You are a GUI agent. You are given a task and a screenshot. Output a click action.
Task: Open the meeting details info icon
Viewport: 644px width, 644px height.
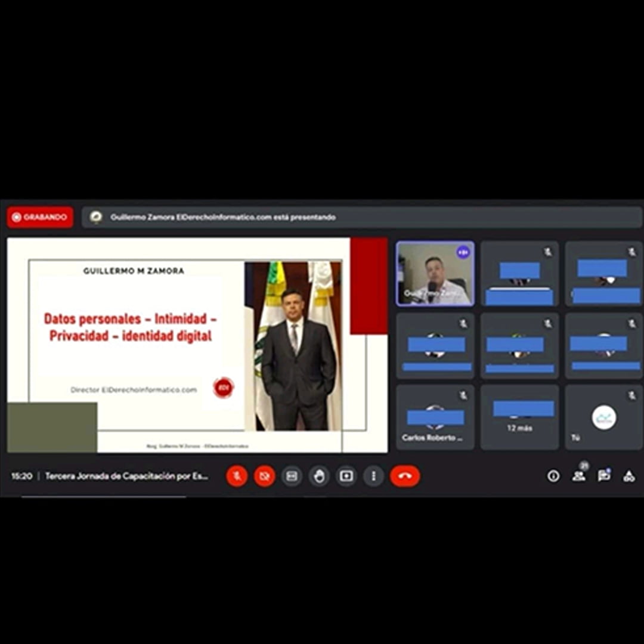pyautogui.click(x=553, y=476)
